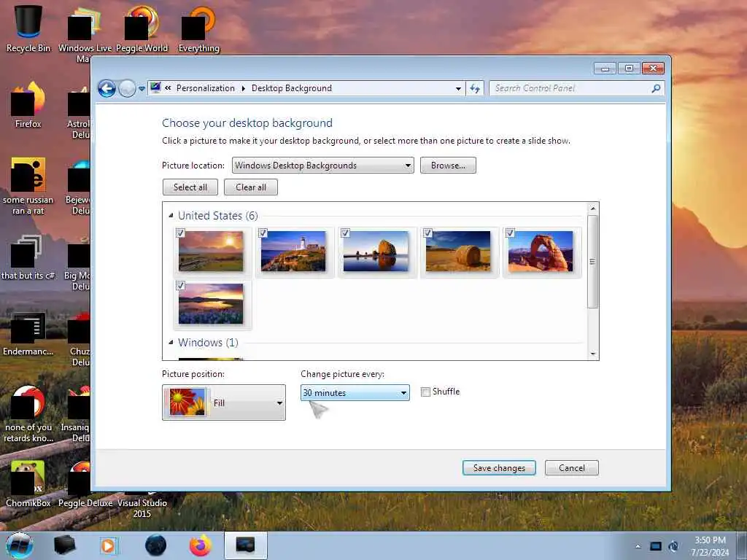Click the Save changes button
Screen dimensions: 747x560
pos(499,468)
